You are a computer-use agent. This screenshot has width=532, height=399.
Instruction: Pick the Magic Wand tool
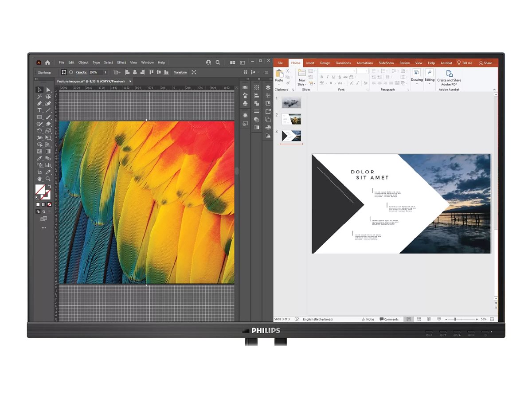39,97
